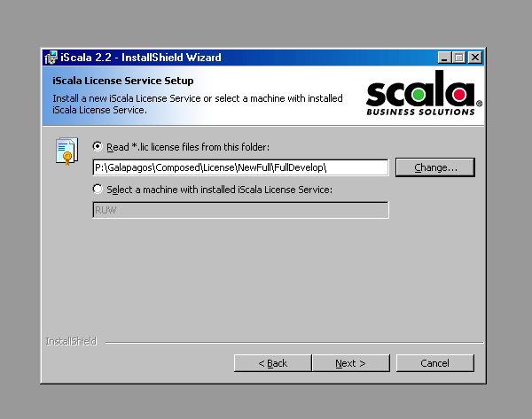Click the installer icon in title bar
This screenshot has width=532, height=419.
point(51,58)
